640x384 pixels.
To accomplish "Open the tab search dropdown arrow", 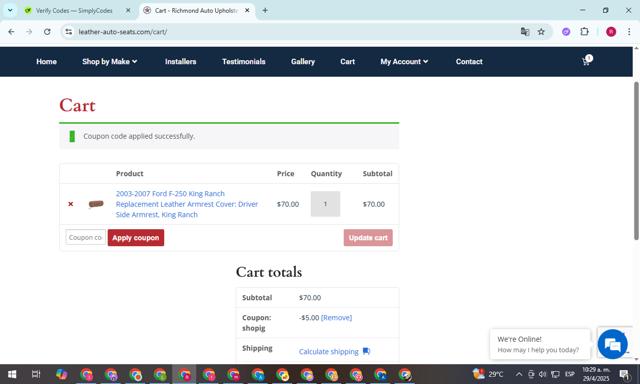I will pos(10,11).
